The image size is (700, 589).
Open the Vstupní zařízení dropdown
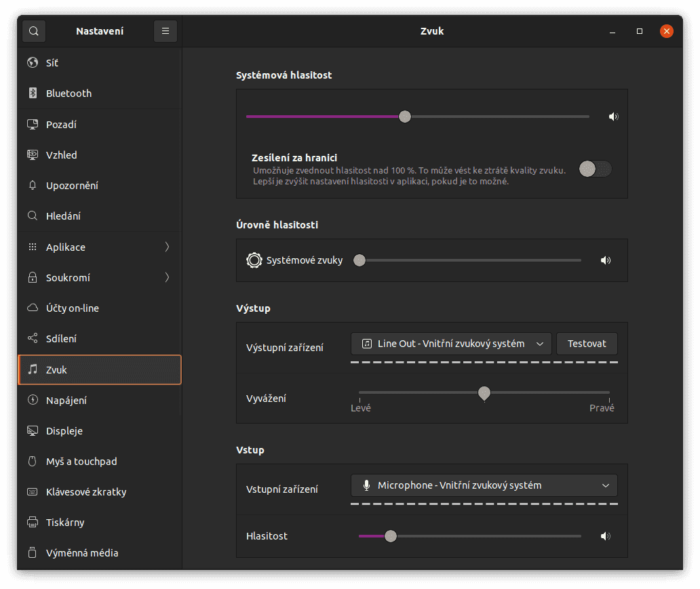(x=484, y=485)
